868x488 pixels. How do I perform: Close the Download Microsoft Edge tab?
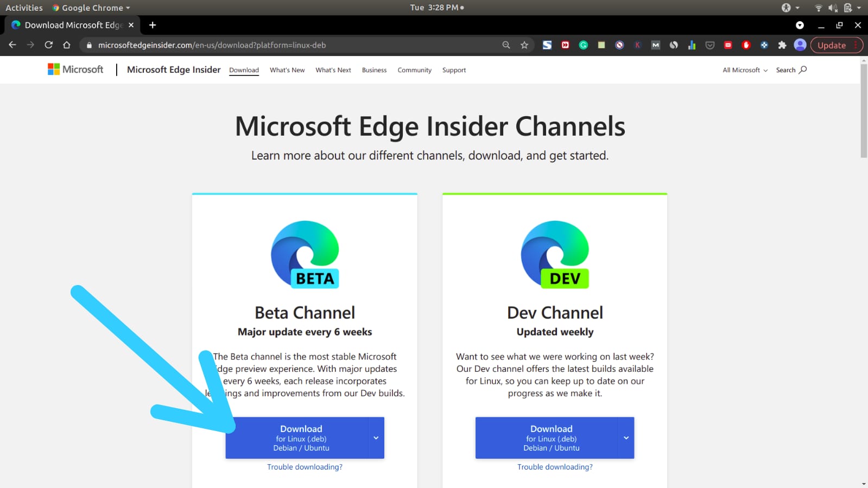click(x=131, y=25)
